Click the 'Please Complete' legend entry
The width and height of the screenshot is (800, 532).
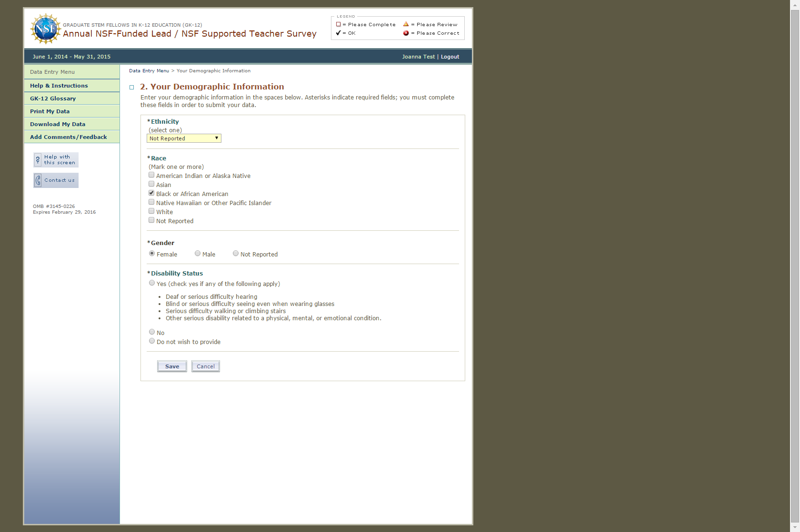[366, 25]
